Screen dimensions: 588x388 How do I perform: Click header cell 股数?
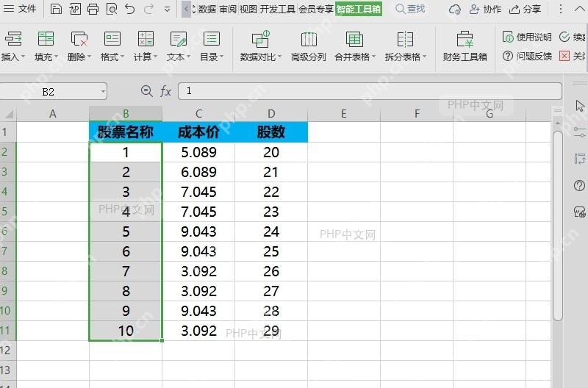(271, 132)
